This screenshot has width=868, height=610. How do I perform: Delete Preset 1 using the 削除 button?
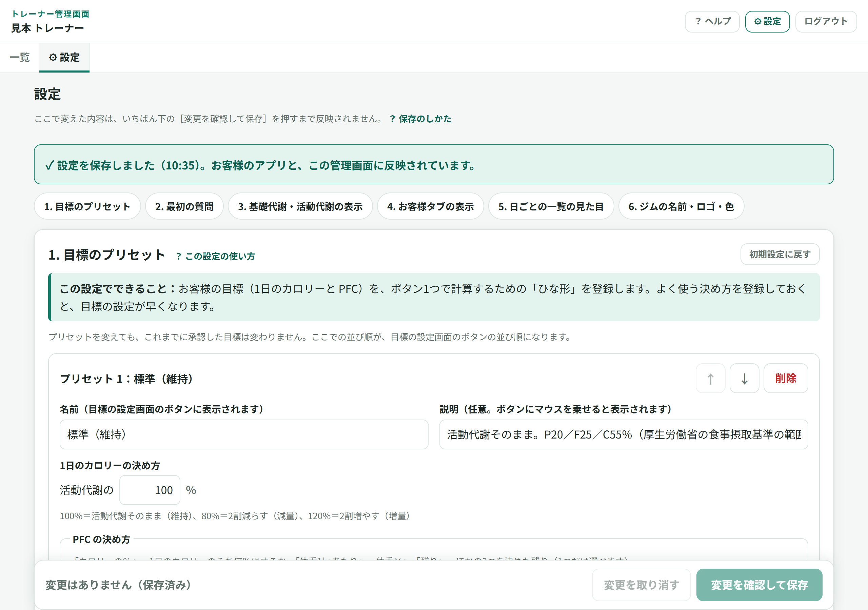pyautogui.click(x=786, y=378)
